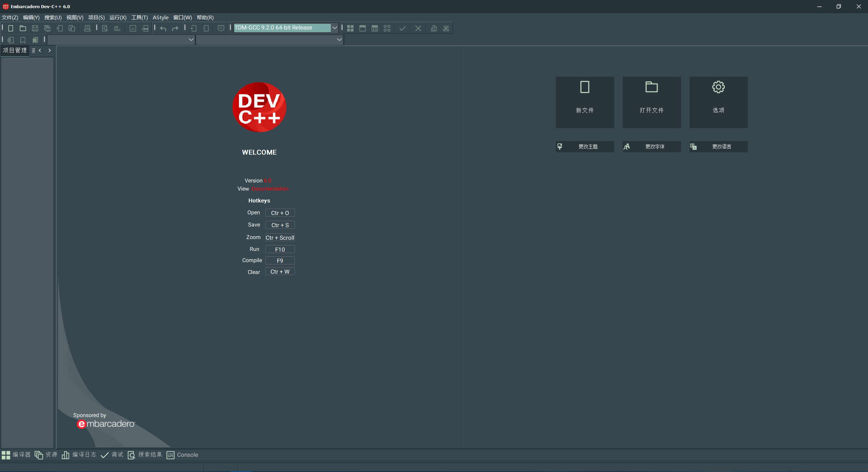Viewport: 868px width, 472px height.
Task: Open the 搜索(U) menu
Action: [53, 18]
